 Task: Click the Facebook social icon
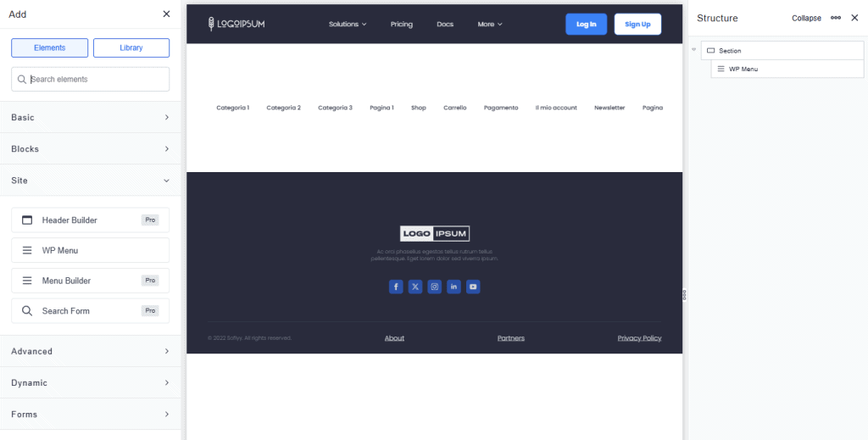[396, 287]
